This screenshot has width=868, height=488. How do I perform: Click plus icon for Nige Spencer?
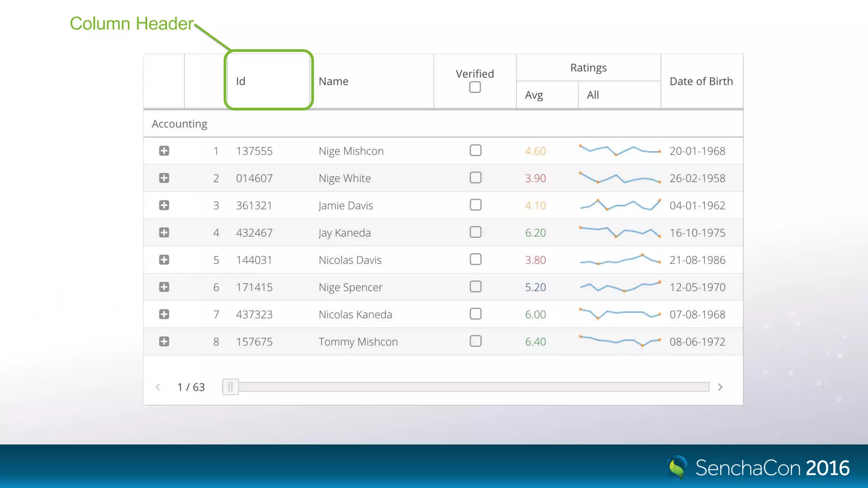(x=164, y=287)
